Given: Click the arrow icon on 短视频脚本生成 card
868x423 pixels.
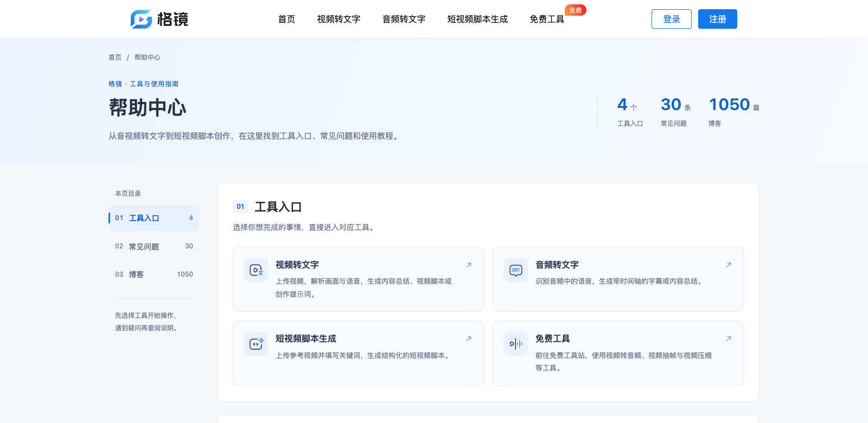Looking at the screenshot, I should (469, 339).
